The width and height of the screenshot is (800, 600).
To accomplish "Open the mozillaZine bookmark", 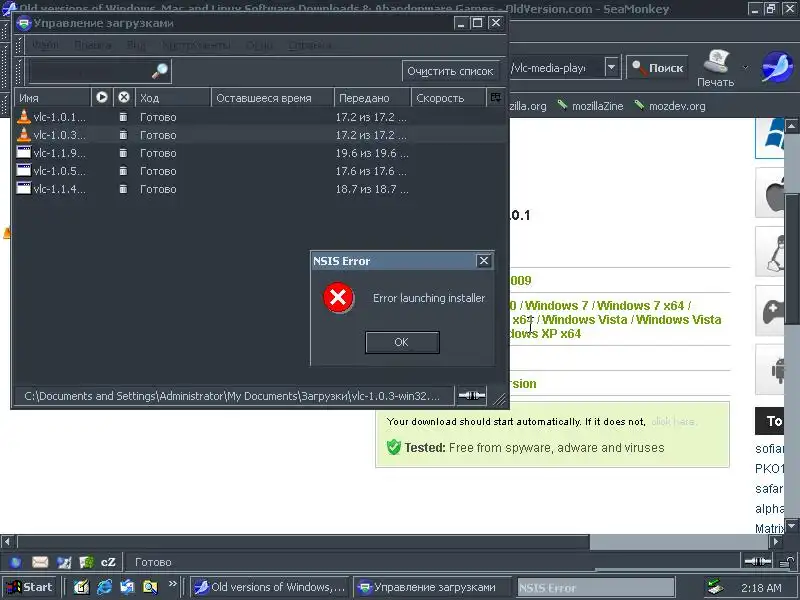I will (590, 106).
